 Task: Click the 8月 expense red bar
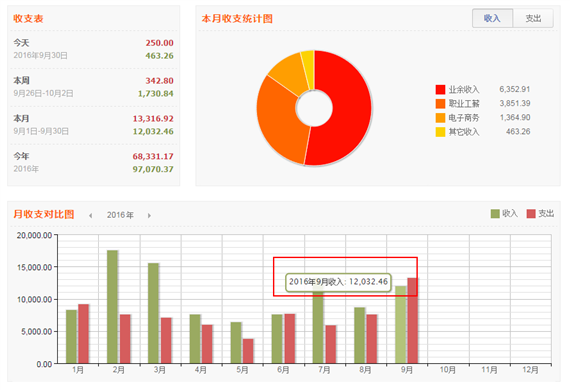tap(372, 339)
